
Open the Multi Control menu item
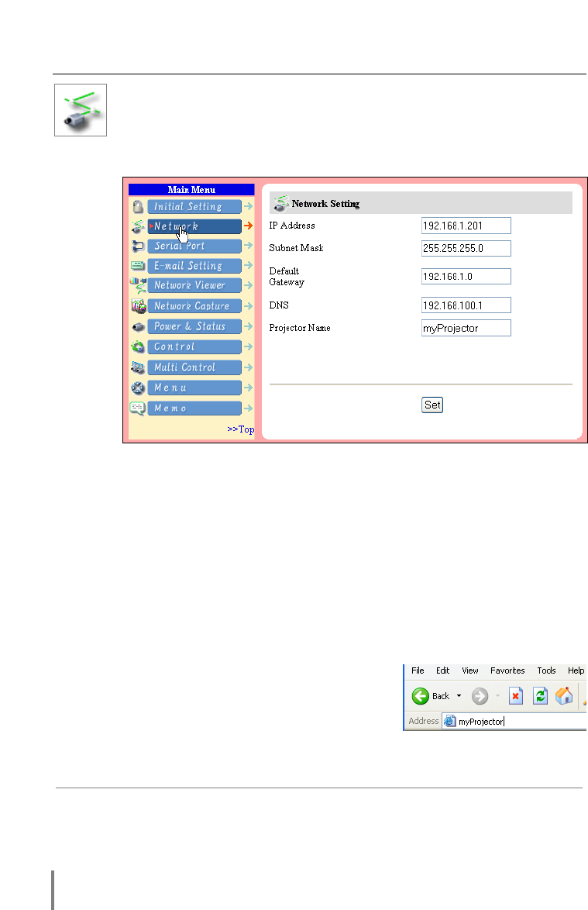tap(194, 367)
